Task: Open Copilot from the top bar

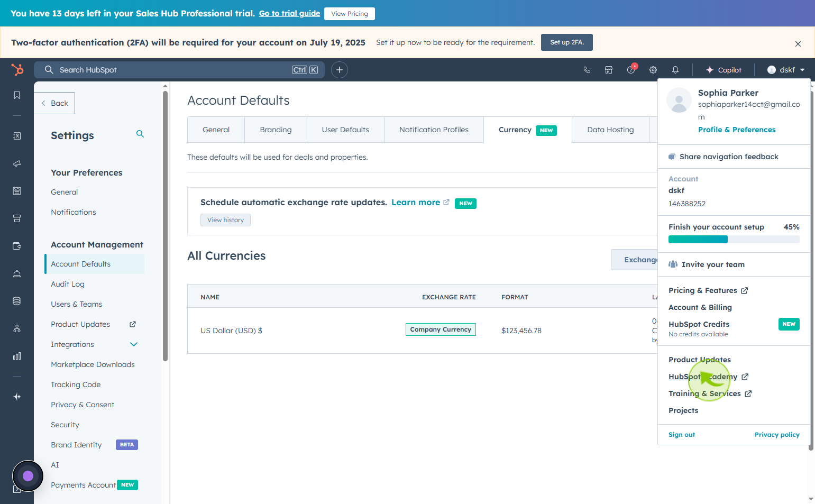Action: click(x=724, y=70)
